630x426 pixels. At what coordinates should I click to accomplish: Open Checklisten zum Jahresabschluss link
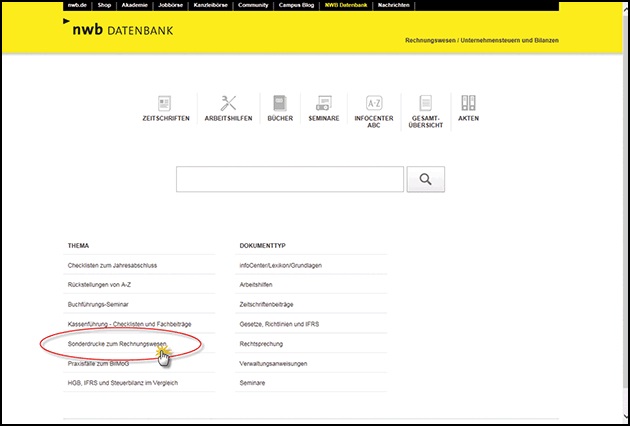click(113, 265)
